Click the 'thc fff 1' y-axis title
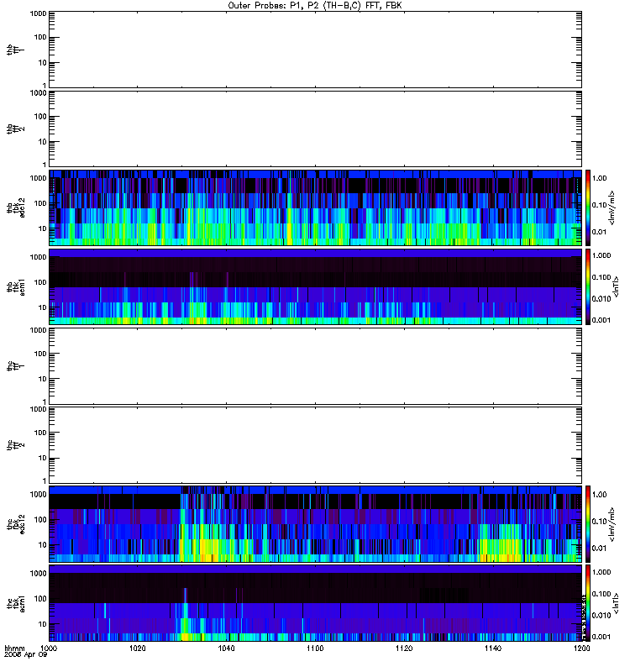Screen dimensions: 630x672 click(x=16, y=366)
